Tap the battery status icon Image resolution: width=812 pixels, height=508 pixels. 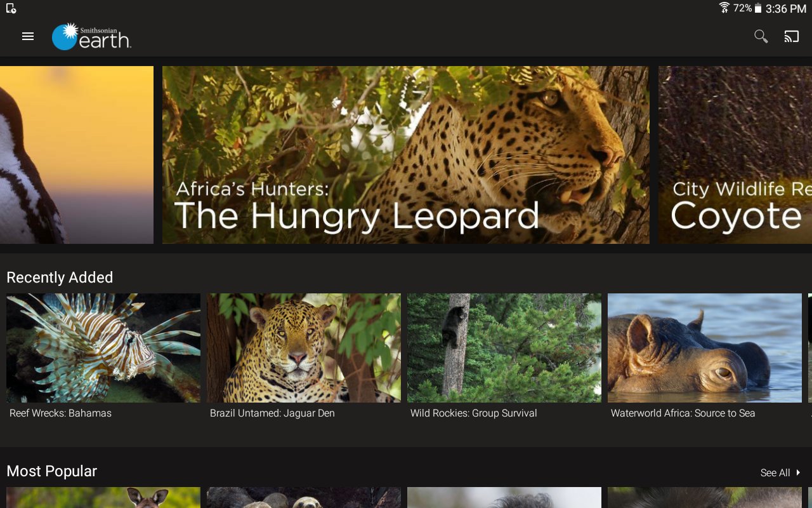pos(757,8)
